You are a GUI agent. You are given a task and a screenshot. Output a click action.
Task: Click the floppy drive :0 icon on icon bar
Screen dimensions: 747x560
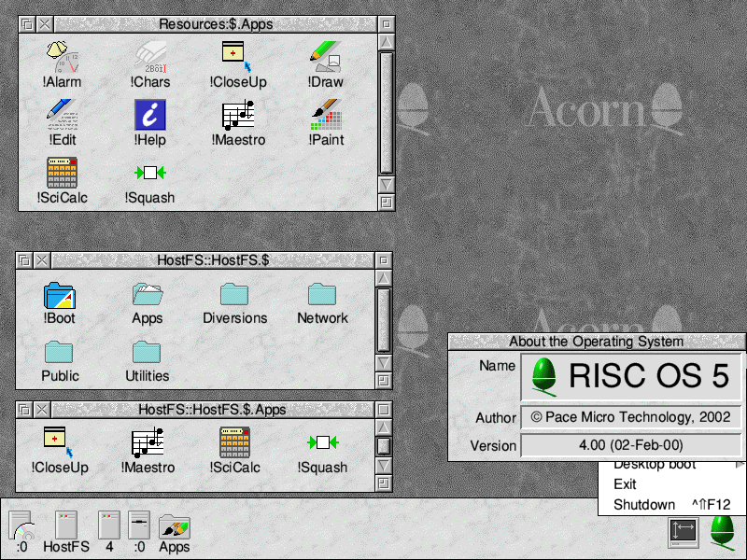coord(139,531)
